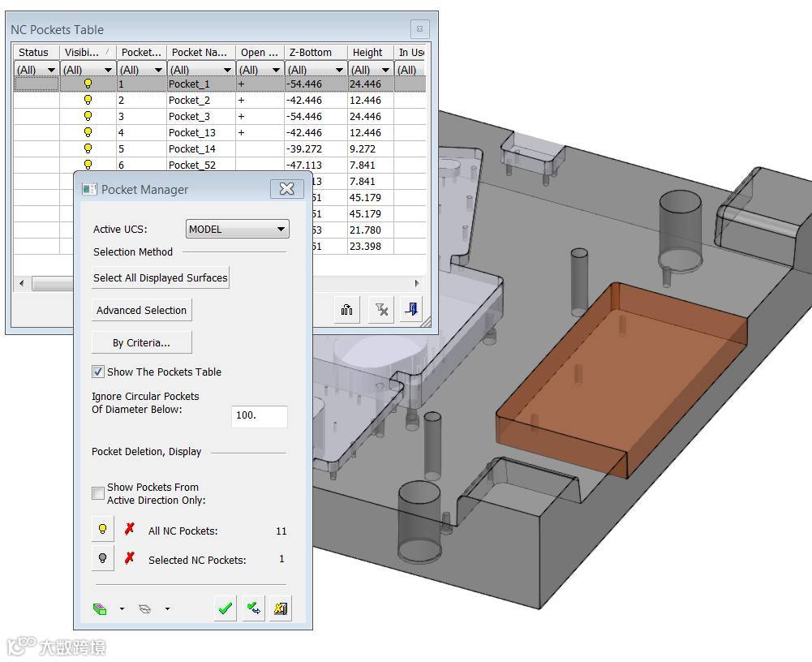The image size is (812, 662).
Task: Click the gray stacked surfaces icon
Action: 145,608
